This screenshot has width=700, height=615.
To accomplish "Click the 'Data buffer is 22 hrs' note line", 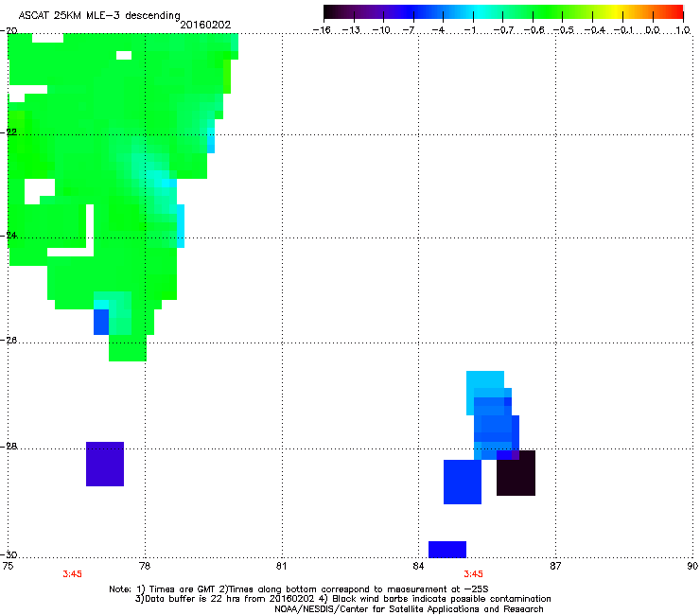I will tap(342, 599).
